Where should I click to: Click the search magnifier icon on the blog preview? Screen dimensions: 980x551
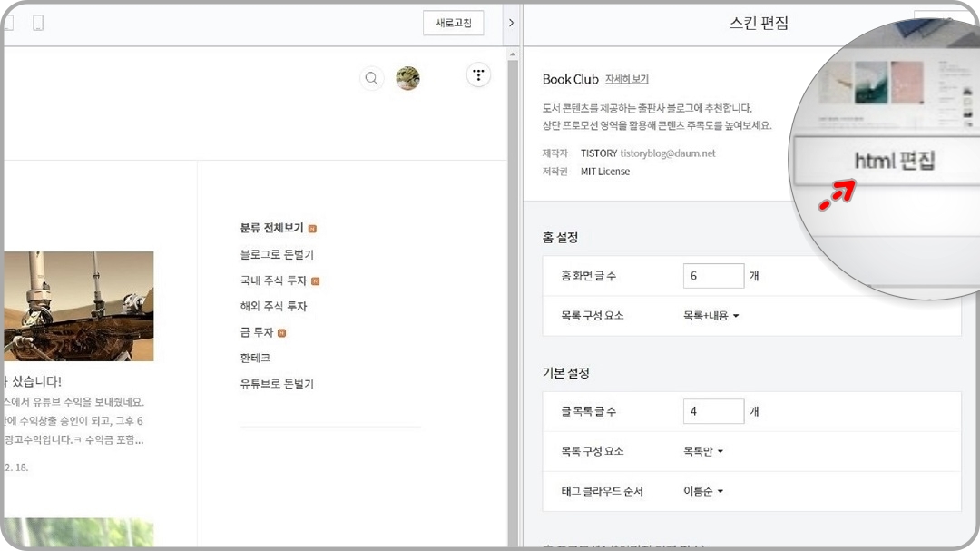click(371, 78)
